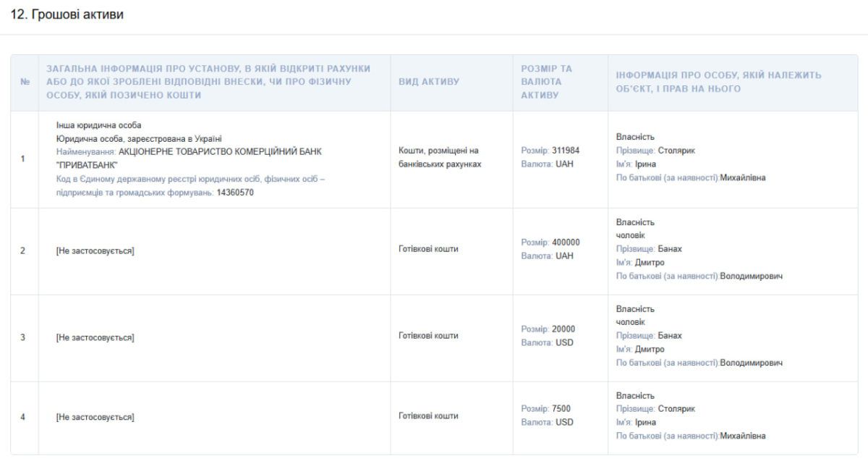The width and height of the screenshot is (868, 464).
Task: Select surname Столярик in row 1
Action: pos(676,151)
